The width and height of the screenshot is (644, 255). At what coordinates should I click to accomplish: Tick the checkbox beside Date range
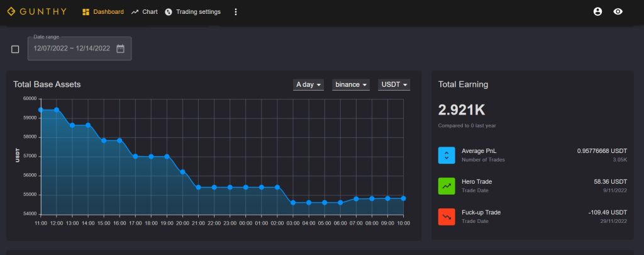pyautogui.click(x=15, y=49)
